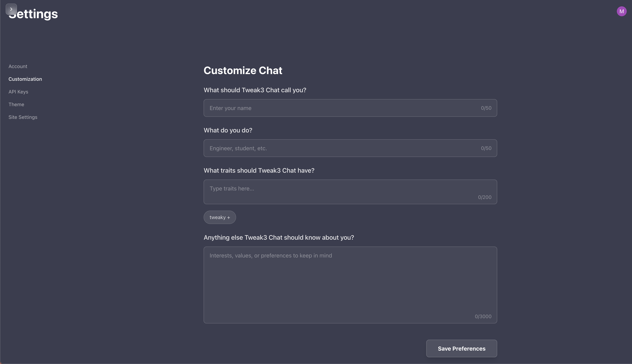Click the 'What traits should Tweak3 Chat have?' label

click(x=259, y=171)
